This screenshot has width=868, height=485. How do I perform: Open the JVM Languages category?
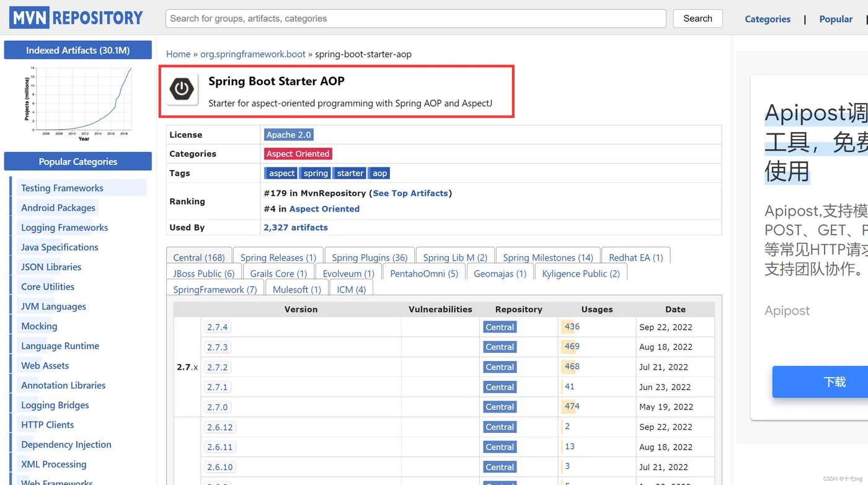point(53,306)
